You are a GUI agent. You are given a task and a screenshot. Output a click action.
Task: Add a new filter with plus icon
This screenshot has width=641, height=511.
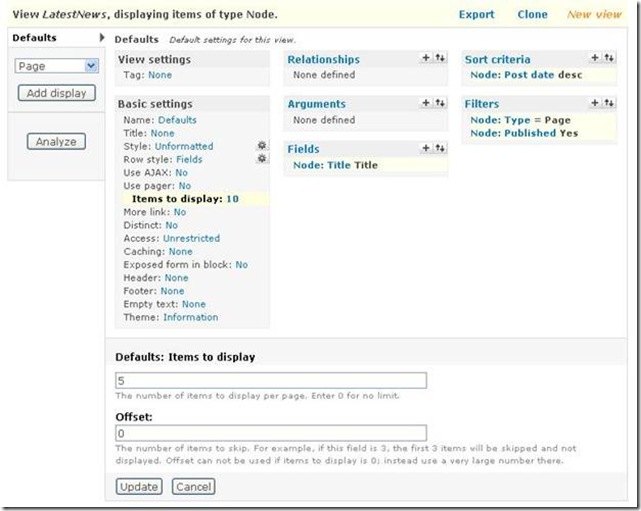click(595, 103)
